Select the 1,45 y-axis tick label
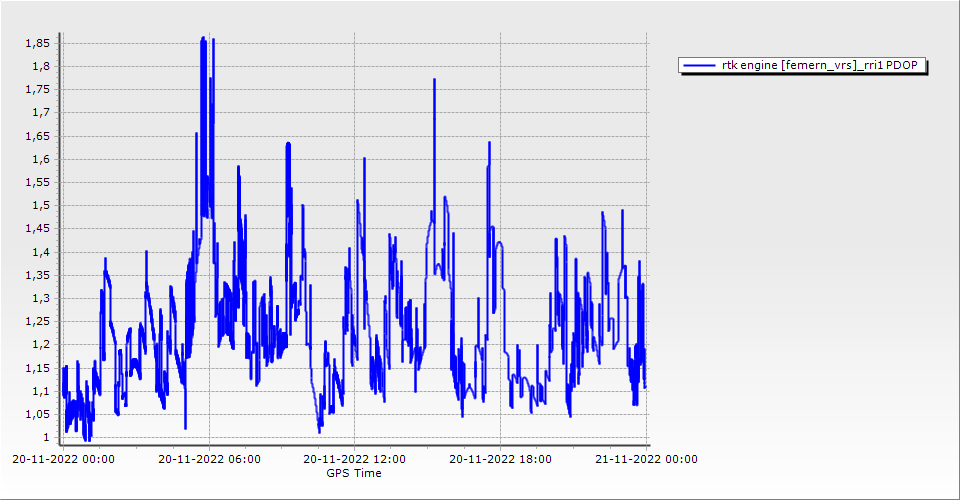 38,229
